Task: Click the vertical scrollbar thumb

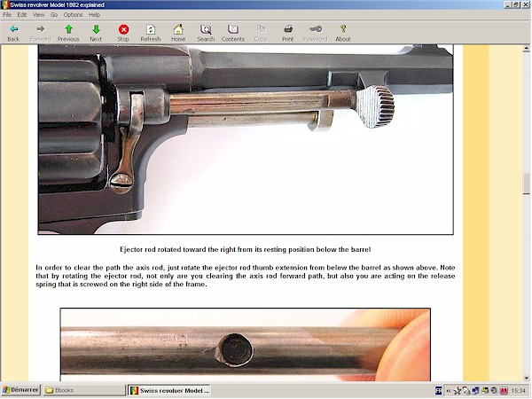Action: point(526,184)
